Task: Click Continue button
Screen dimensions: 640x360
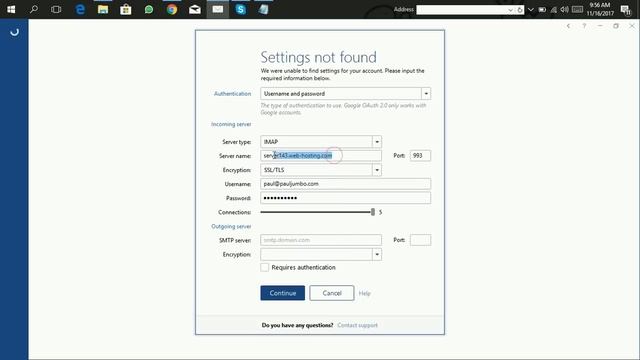Action: tap(282, 293)
